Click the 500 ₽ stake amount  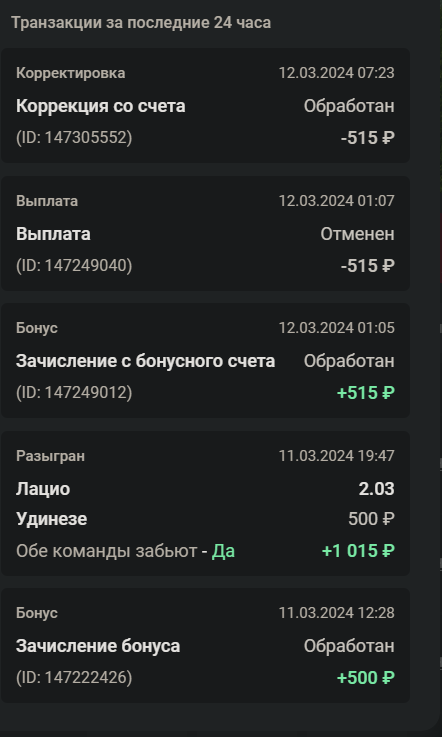point(371,519)
